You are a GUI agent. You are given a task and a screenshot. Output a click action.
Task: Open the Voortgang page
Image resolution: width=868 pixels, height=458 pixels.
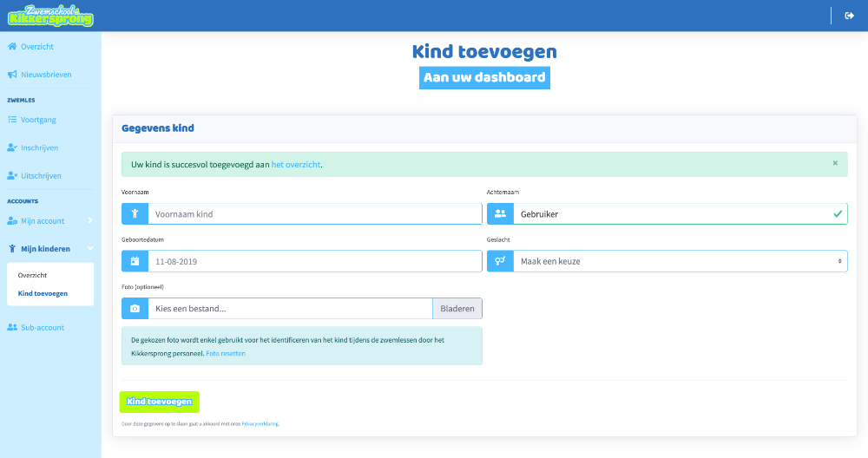pos(38,120)
